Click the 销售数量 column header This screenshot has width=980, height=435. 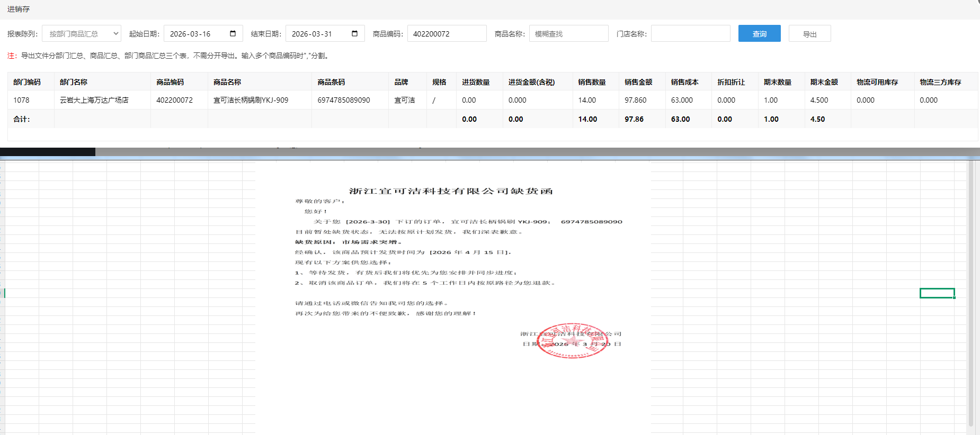coord(592,82)
